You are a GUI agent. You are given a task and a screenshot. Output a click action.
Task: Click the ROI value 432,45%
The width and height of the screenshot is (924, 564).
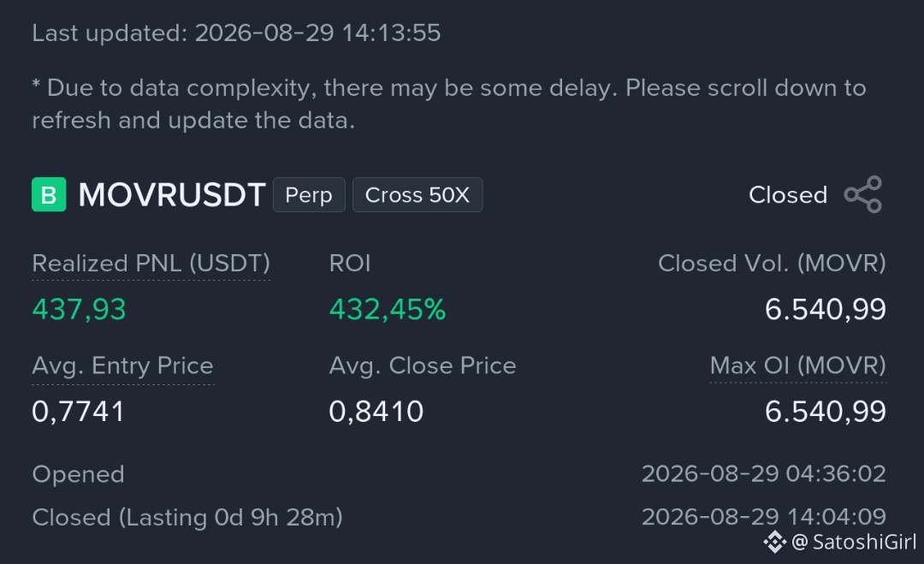388,310
